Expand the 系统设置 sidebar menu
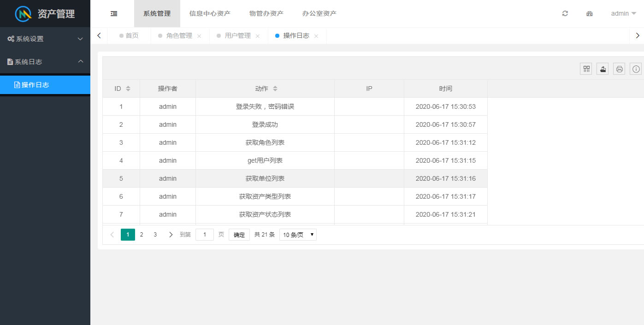 click(x=45, y=39)
